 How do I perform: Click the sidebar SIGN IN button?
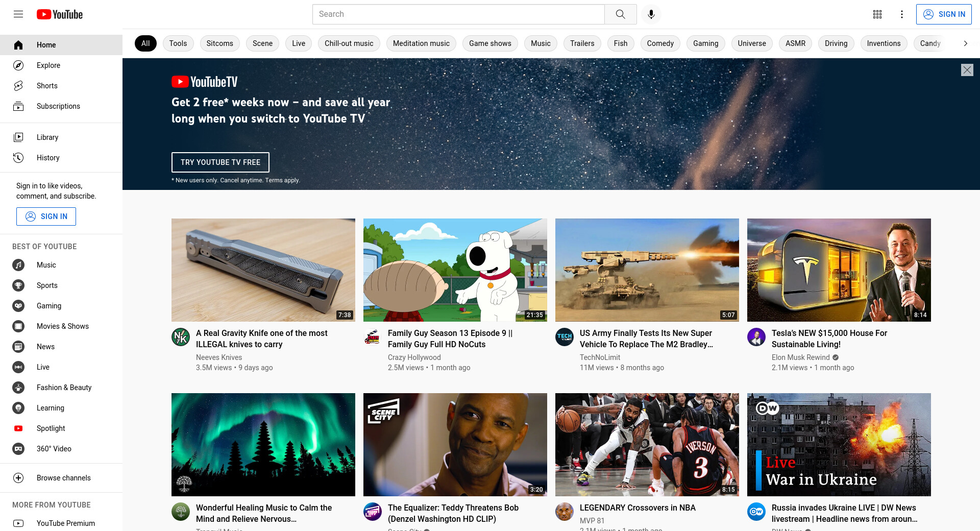click(46, 216)
